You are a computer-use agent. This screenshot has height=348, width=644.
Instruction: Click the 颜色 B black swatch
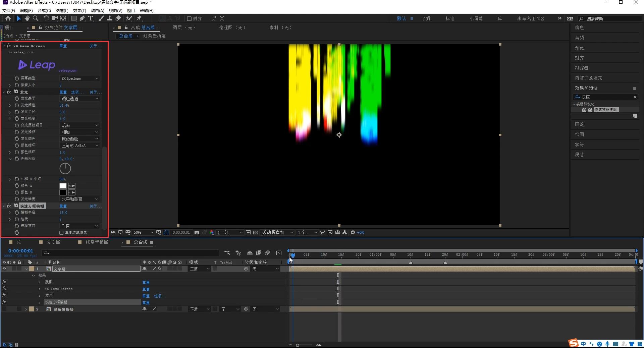click(x=63, y=192)
